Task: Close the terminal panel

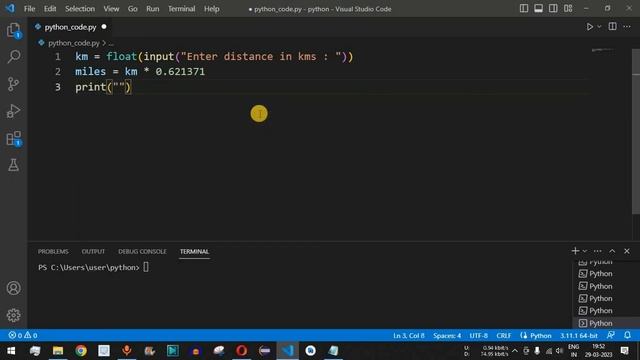Action: pos(627,251)
